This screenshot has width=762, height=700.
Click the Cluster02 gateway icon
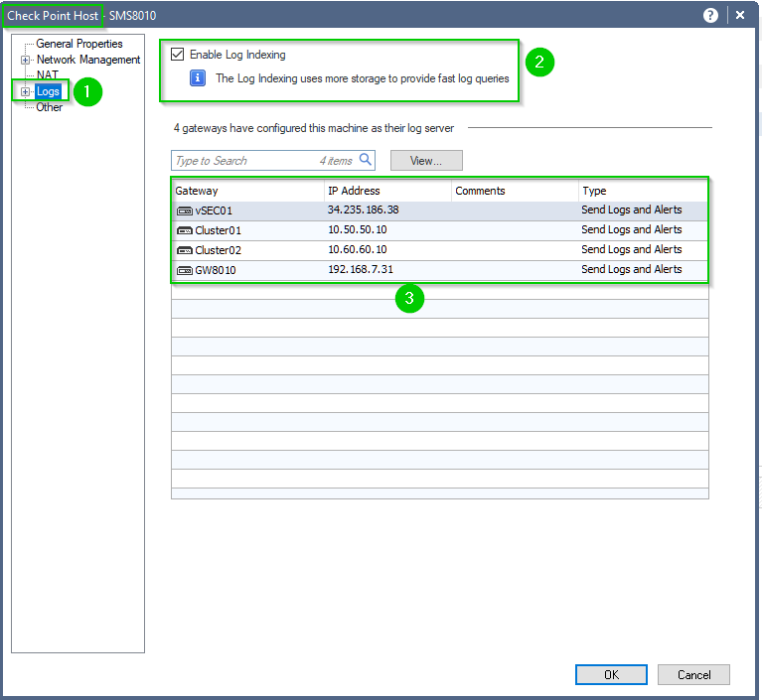point(184,250)
